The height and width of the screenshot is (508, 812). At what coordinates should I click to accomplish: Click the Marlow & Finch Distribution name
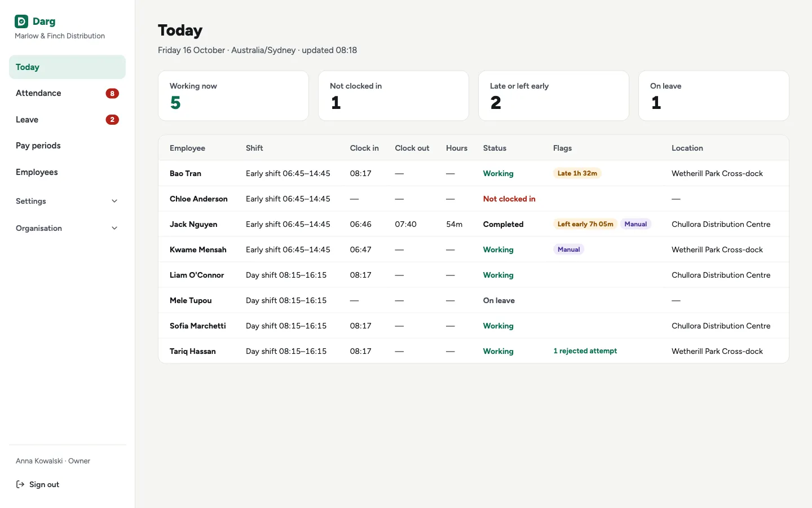[60, 36]
